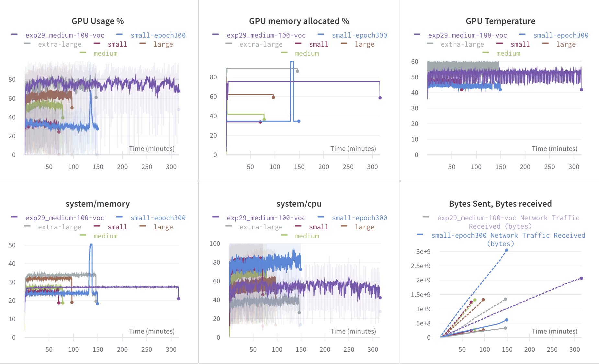Click the purple endpoint dot in GPU memory chart
This screenshot has width=599, height=364.
[380, 97]
